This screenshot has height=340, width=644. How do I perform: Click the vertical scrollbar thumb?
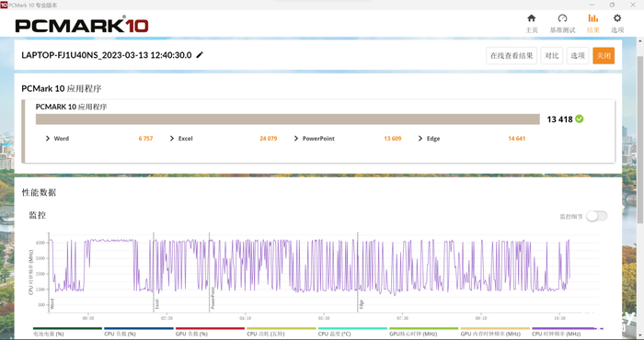(x=640, y=140)
